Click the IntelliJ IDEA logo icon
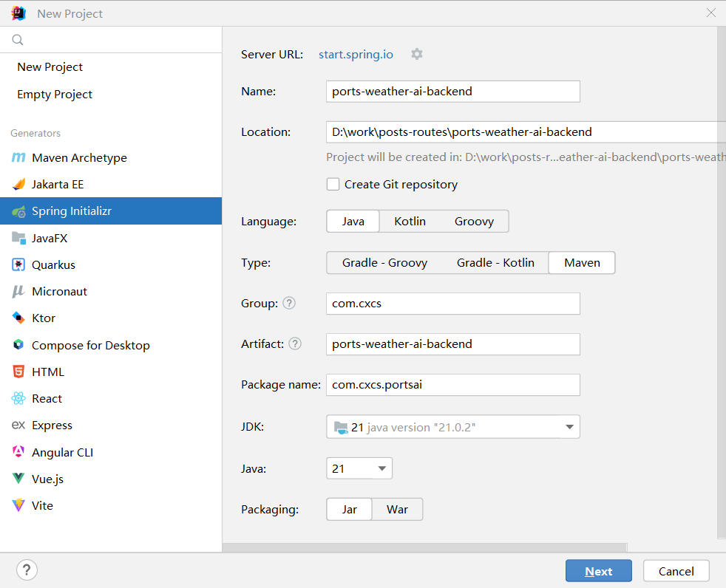The image size is (726, 588). coord(18,13)
